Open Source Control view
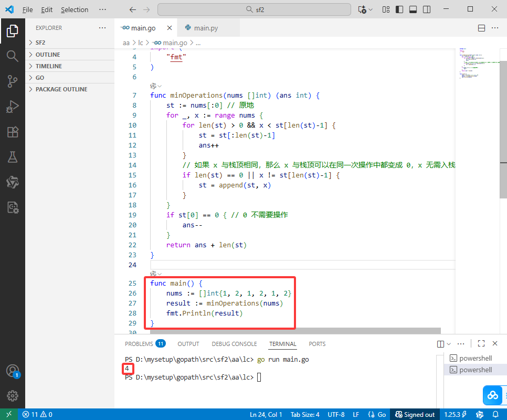The width and height of the screenshot is (507, 420). pyautogui.click(x=12, y=81)
